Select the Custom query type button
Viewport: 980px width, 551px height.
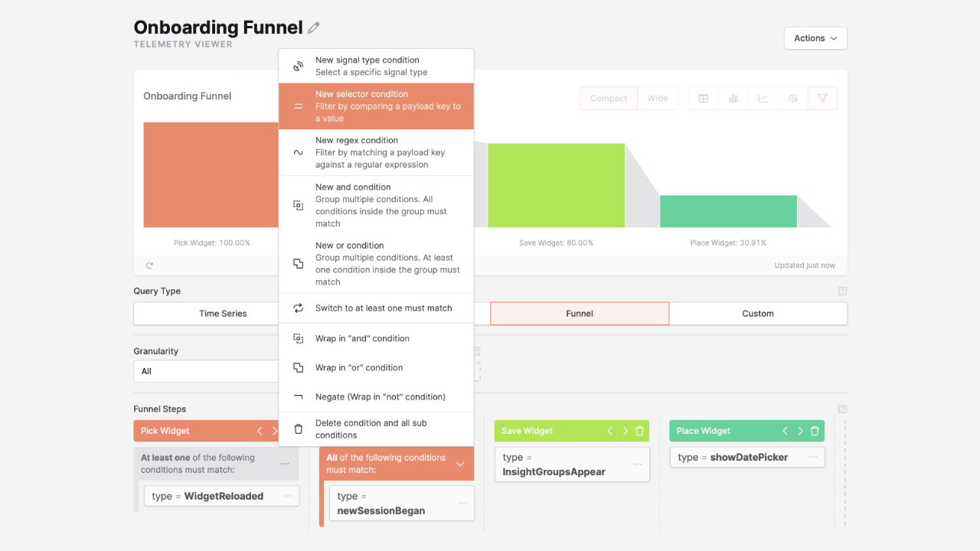[758, 314]
